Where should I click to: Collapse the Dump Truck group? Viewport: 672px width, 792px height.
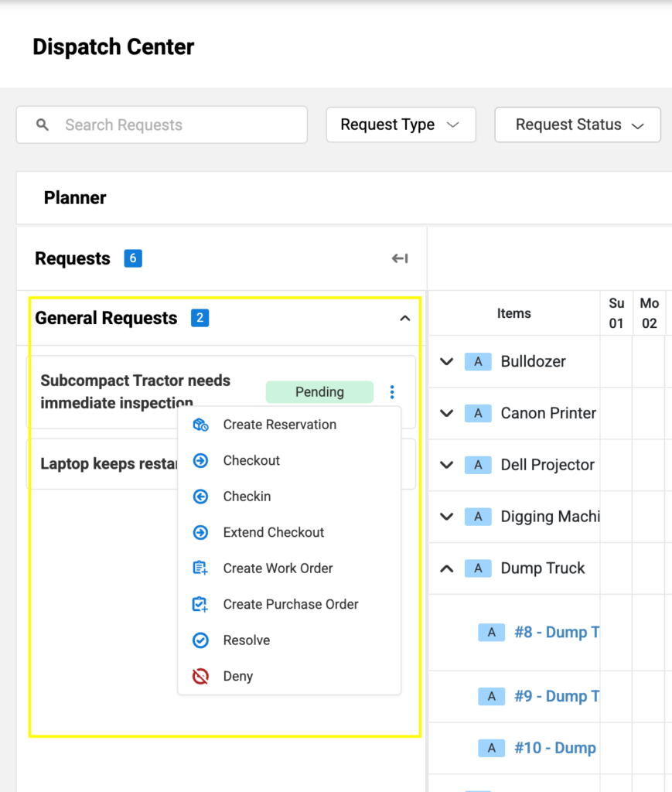446,568
